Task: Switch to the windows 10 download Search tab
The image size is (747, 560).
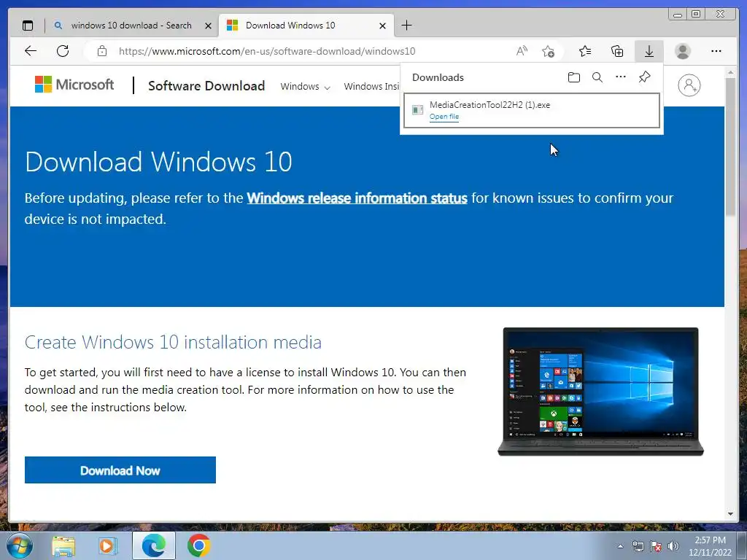Action: pyautogui.click(x=131, y=26)
